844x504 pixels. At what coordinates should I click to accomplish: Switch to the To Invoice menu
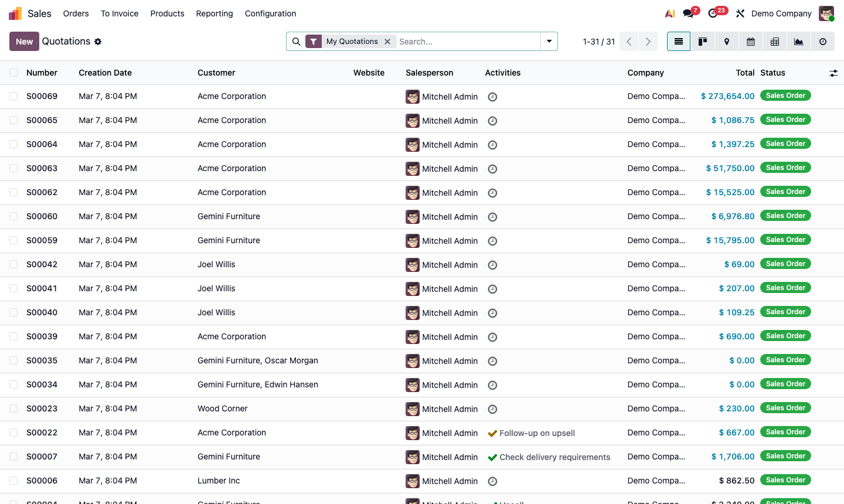tap(120, 13)
